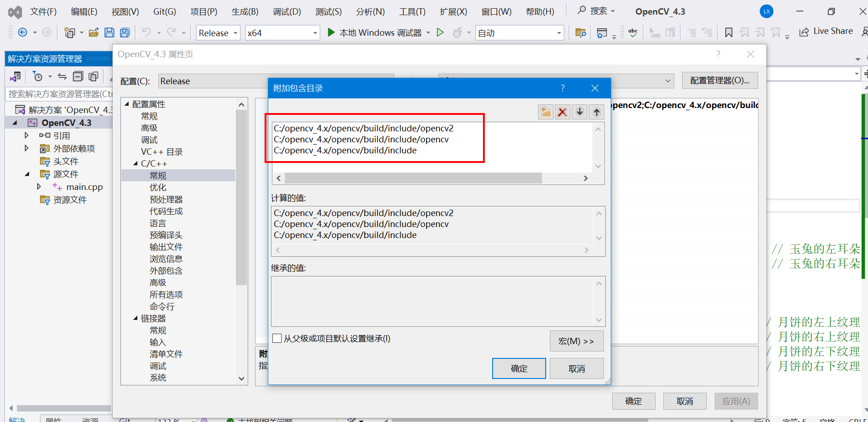Click the Start without debugging outline play icon
The width and height of the screenshot is (868, 422).
[x=440, y=32]
